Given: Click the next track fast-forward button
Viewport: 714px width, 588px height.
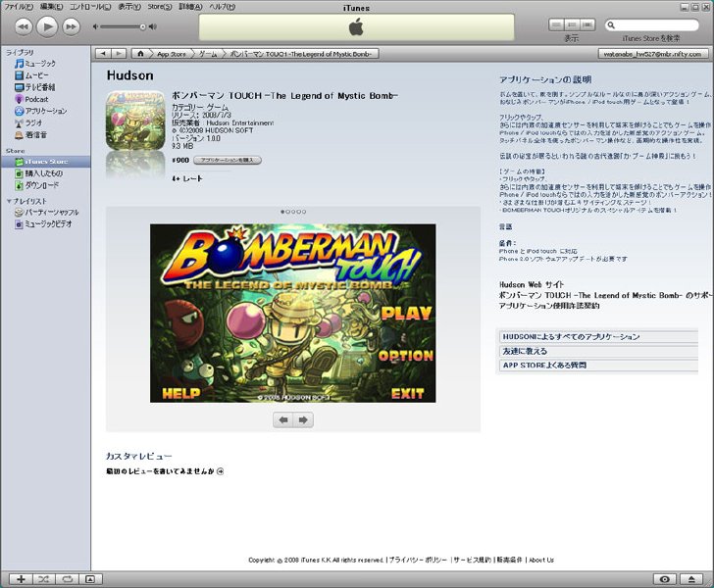Looking at the screenshot, I should pyautogui.click(x=71, y=26).
